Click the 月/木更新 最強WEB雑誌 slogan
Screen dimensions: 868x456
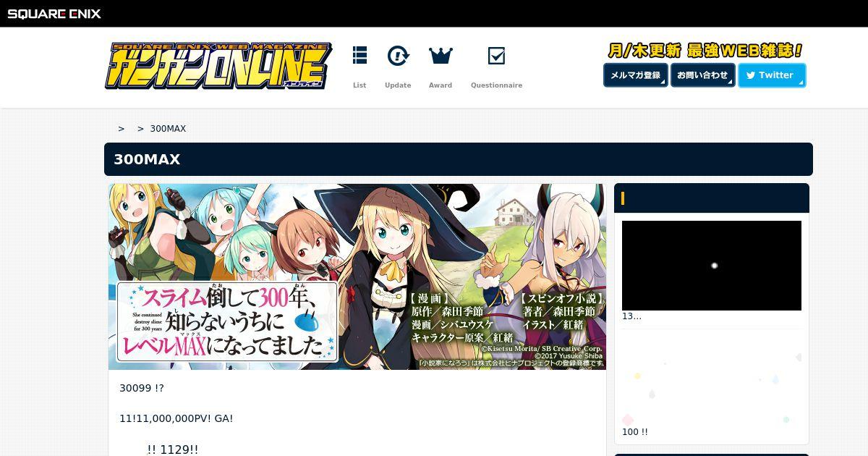pos(705,51)
